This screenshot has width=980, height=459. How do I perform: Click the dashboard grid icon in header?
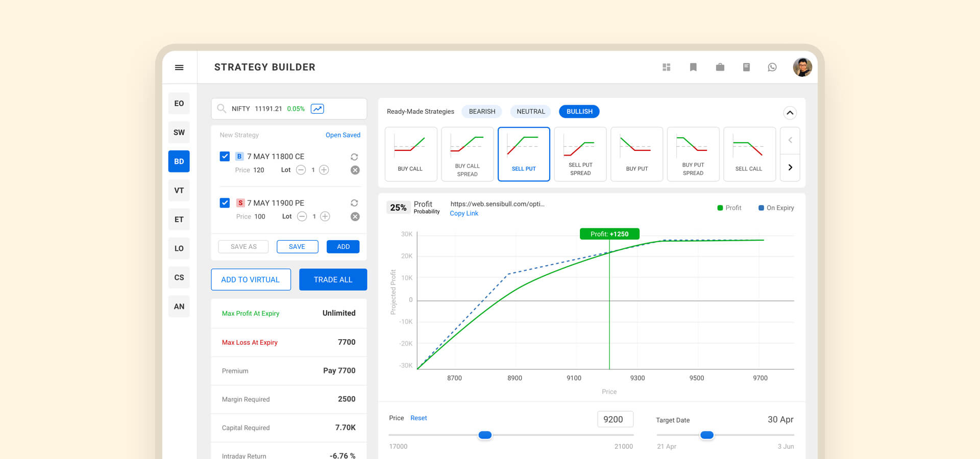coord(666,67)
